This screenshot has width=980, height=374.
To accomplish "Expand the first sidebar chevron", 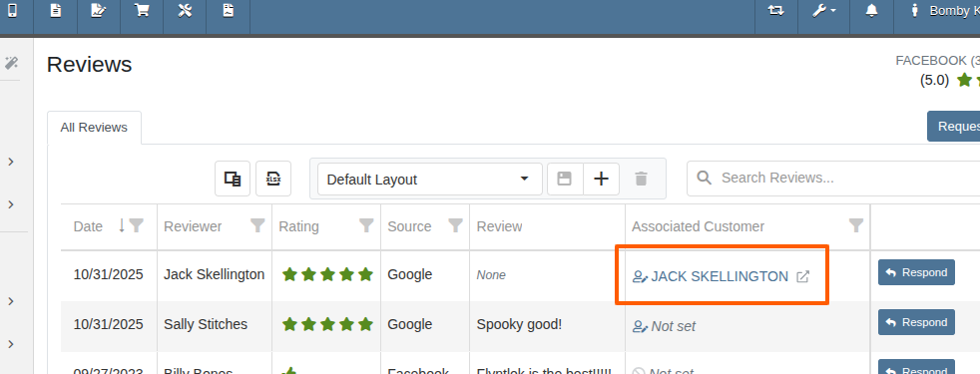I will [11, 162].
